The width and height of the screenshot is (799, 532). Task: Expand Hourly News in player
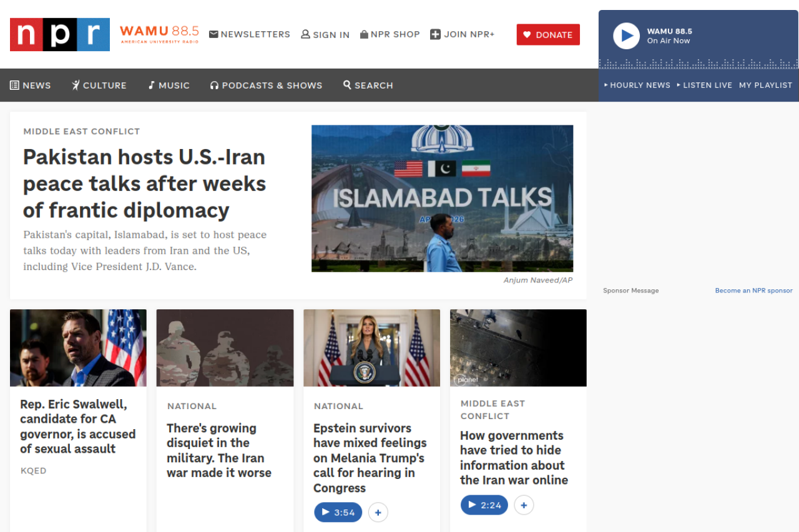click(637, 85)
